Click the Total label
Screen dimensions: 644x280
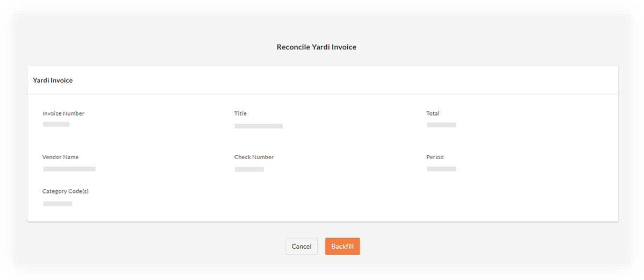pyautogui.click(x=433, y=113)
